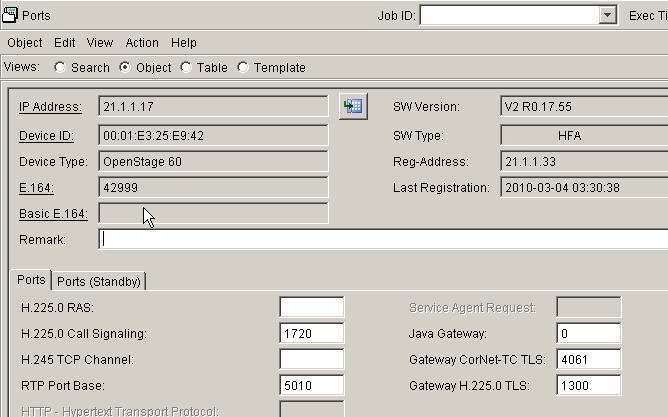
Task: Click the H.225.0 Call Signaling field 1720
Action: [x=312, y=334]
